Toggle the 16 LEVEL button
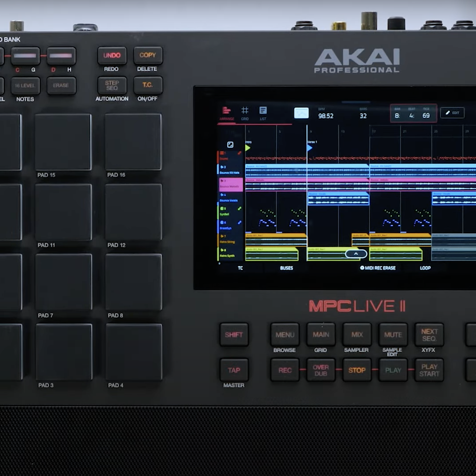The height and width of the screenshot is (476, 476). [25, 86]
